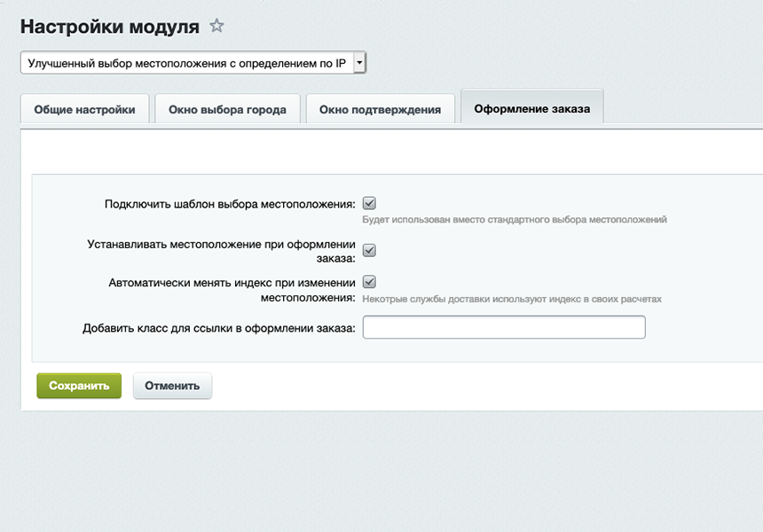Screen dimensions: 763x532
Task: Select the Окно подтверждения tab
Action: (x=380, y=108)
